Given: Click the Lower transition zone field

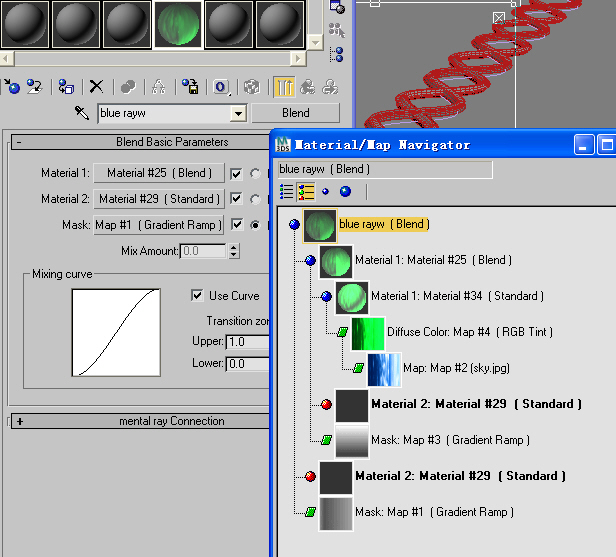Looking at the screenshot, I should [x=248, y=364].
